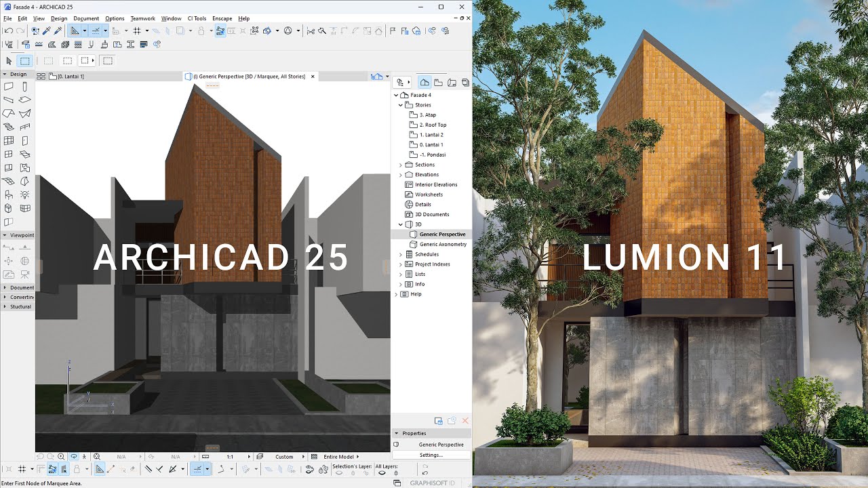This screenshot has width=868, height=488.
Task: Choose the Shell tool in the Design toolbox
Action: coord(25,113)
